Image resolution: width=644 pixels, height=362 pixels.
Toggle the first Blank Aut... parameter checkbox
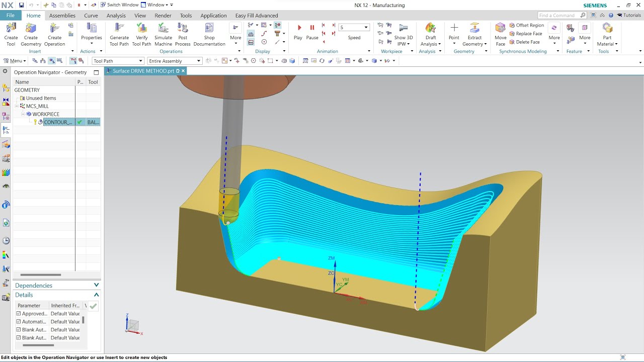tap(19, 329)
